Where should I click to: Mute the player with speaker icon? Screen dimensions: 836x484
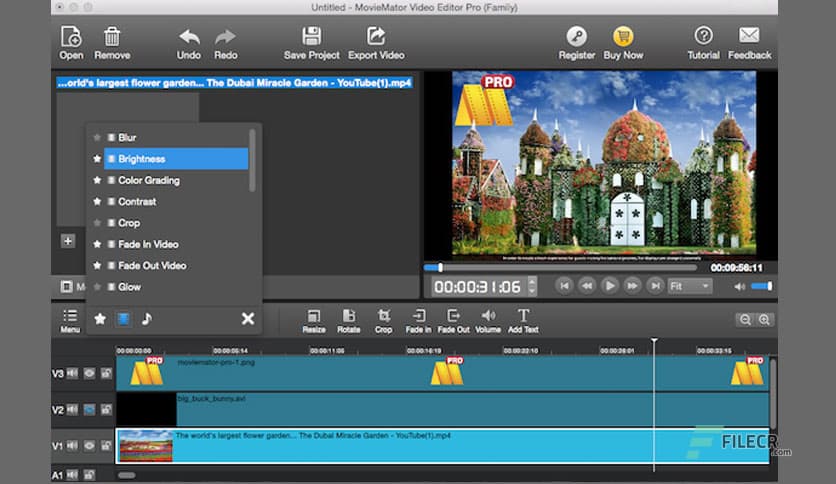(x=739, y=286)
